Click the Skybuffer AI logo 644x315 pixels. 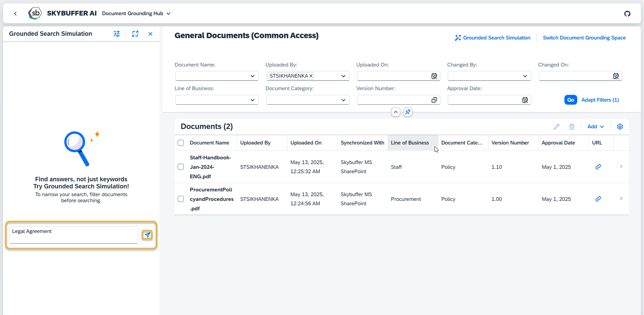click(35, 14)
